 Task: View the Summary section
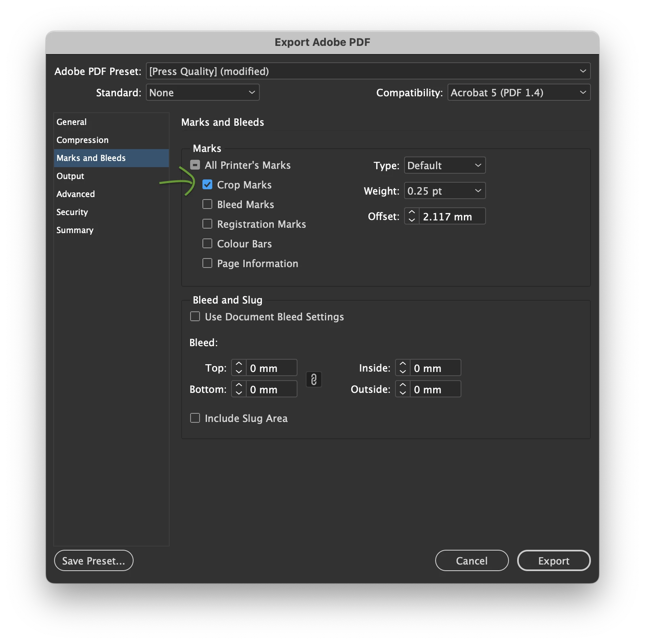coord(111,230)
